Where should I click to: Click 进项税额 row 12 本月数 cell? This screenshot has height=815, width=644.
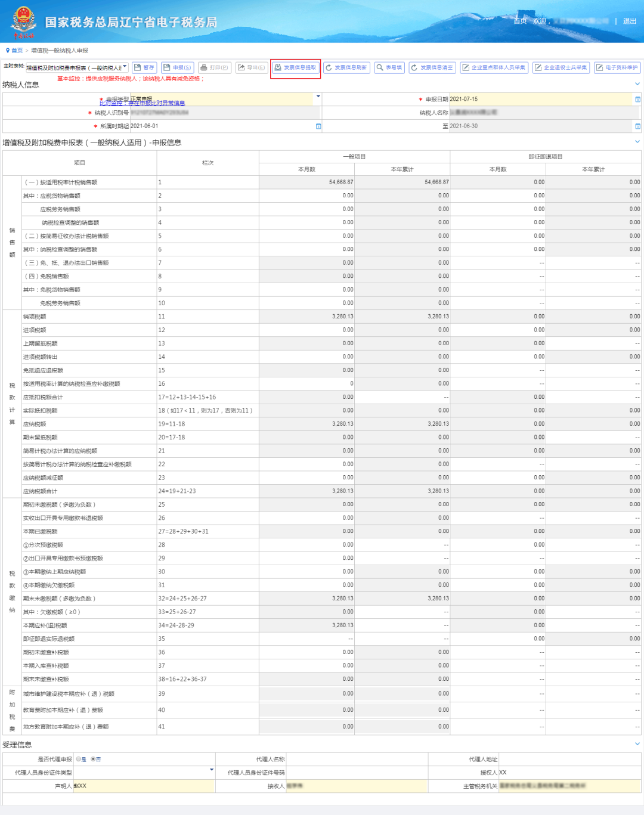click(x=306, y=330)
